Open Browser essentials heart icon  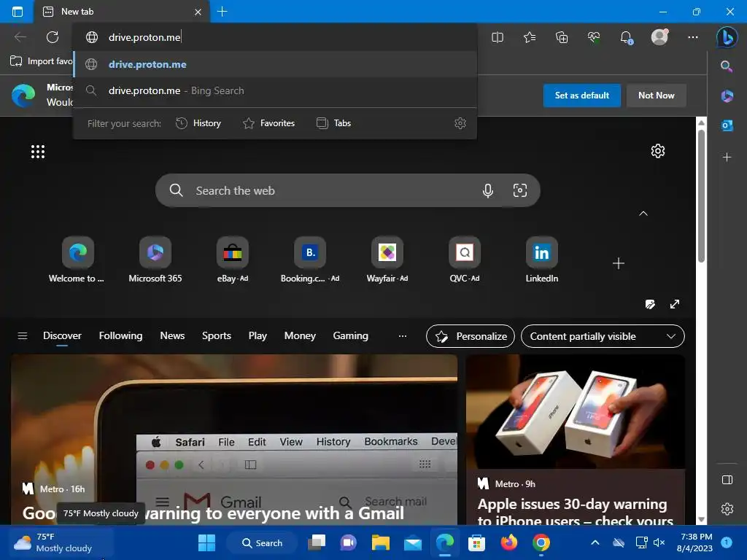594,37
